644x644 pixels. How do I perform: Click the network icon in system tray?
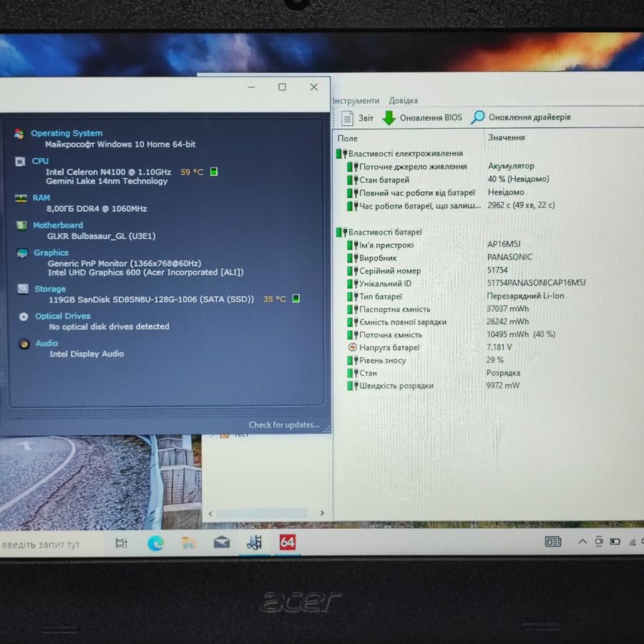tap(633, 542)
